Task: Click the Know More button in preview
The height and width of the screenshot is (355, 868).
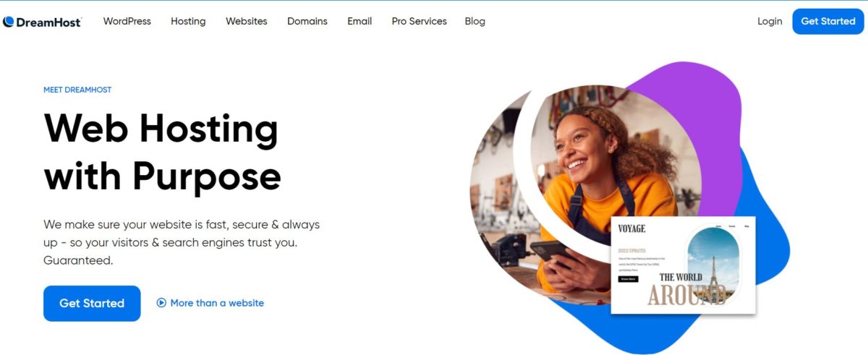Action: pos(629,278)
